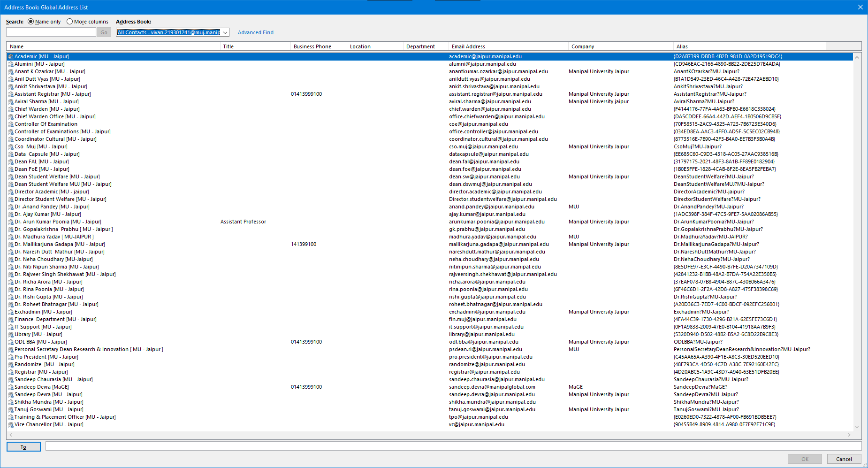Select the Name only search option
Image resolution: width=868 pixels, height=468 pixels.
click(x=31, y=22)
